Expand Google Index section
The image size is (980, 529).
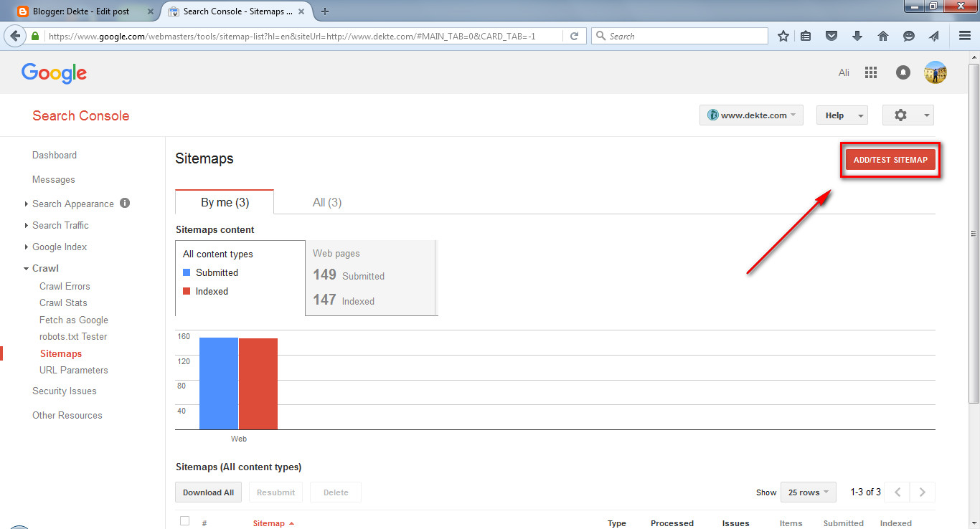pos(27,247)
